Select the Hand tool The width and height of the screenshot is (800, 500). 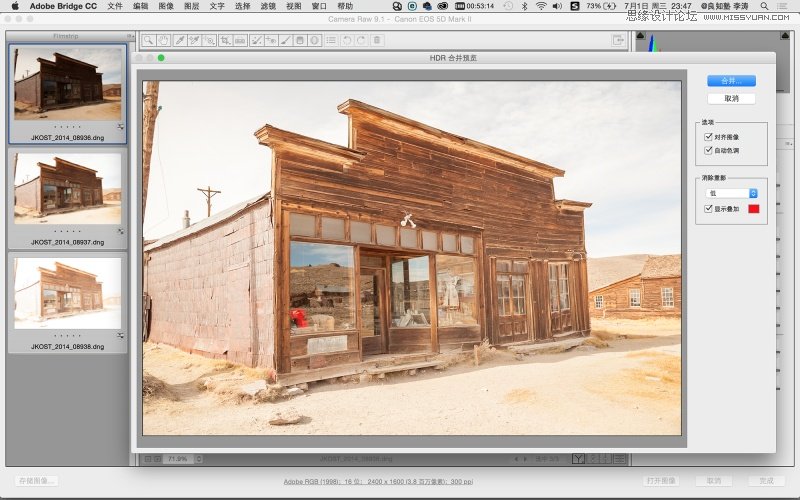163,40
